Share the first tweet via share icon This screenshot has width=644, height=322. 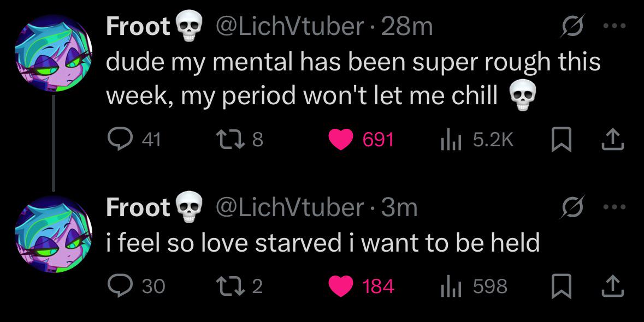(x=612, y=140)
